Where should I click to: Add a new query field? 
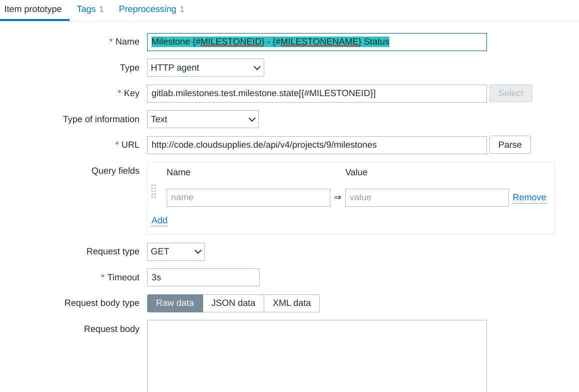pyautogui.click(x=159, y=220)
